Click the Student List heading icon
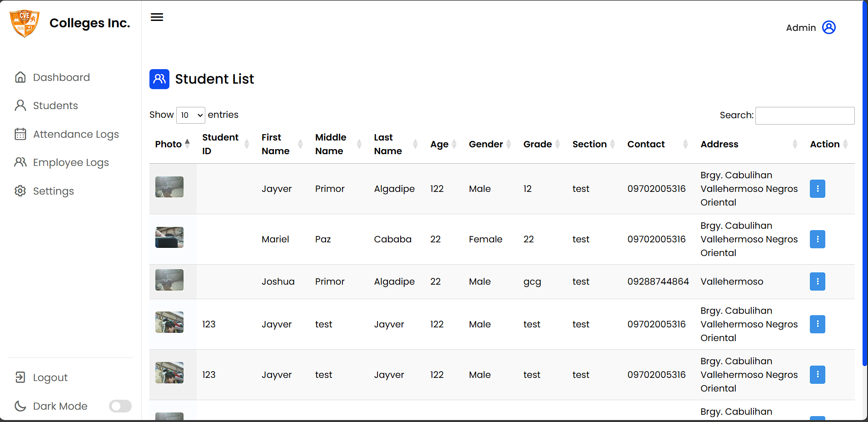 click(x=159, y=79)
